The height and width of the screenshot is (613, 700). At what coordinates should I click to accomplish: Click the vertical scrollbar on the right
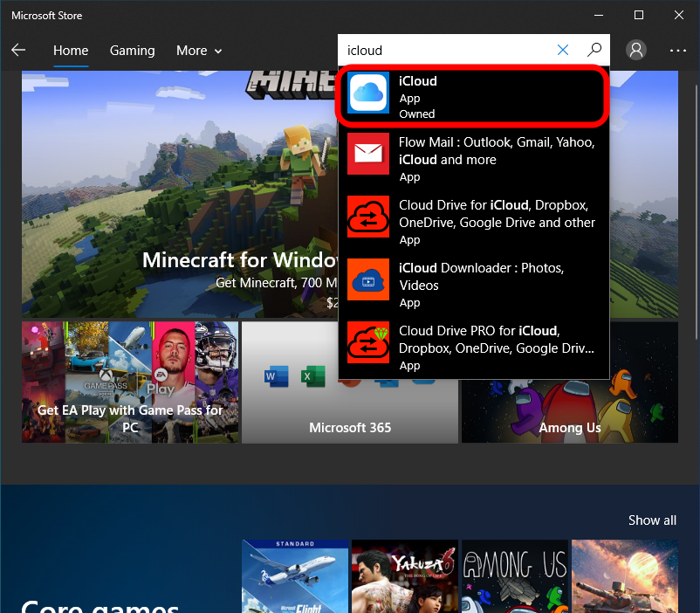(x=696, y=212)
